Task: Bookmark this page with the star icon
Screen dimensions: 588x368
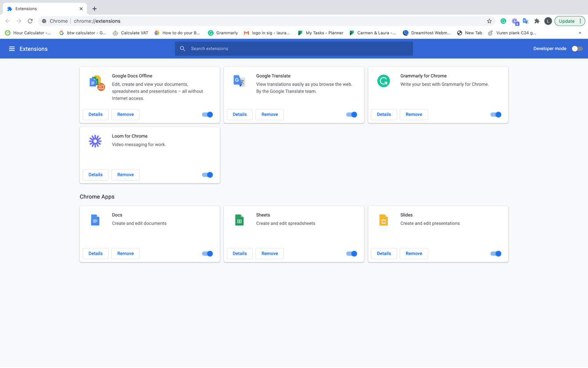Action: click(x=489, y=21)
